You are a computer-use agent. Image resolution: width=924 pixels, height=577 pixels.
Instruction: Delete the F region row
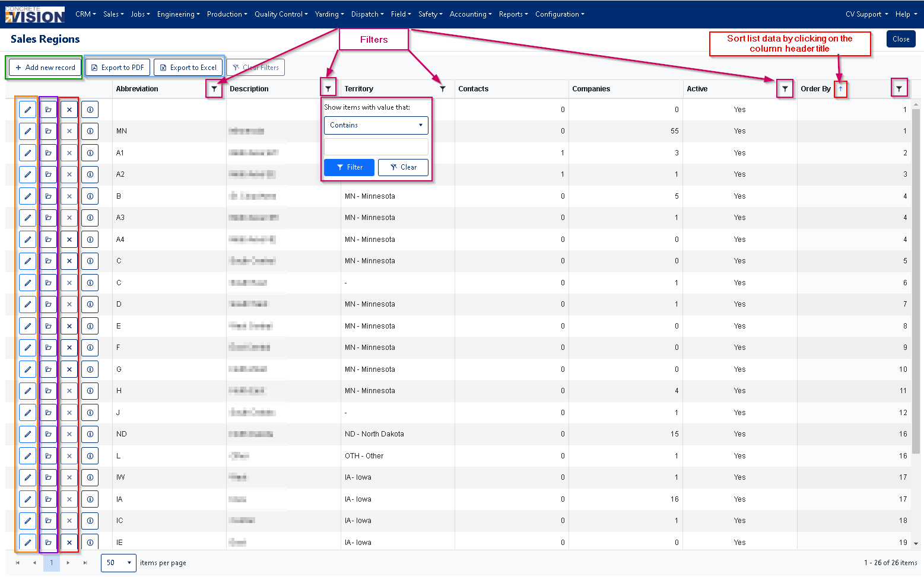[x=69, y=348]
